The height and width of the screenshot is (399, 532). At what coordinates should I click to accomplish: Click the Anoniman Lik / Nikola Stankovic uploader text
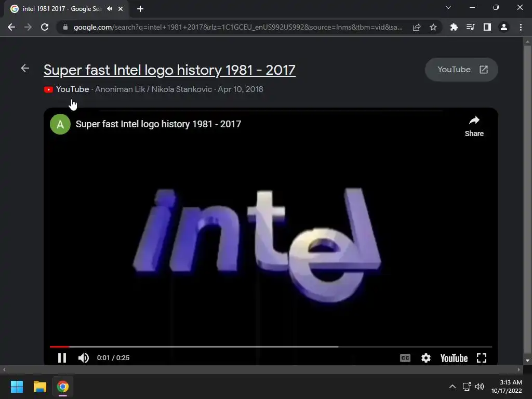153,89
